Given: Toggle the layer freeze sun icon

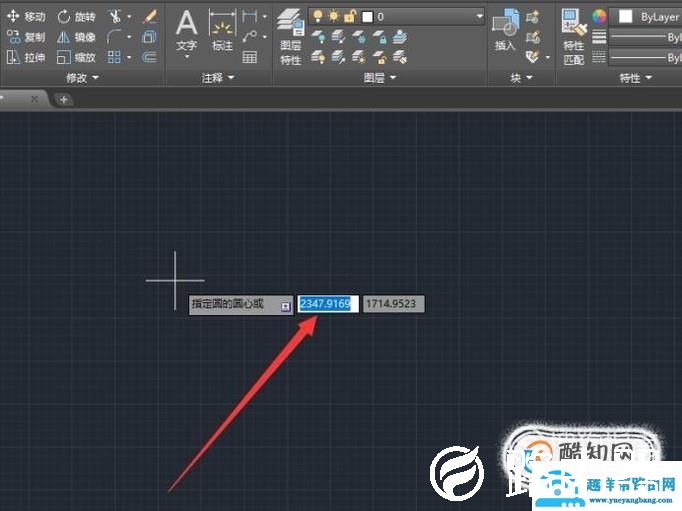Looking at the screenshot, I should click(x=333, y=17).
